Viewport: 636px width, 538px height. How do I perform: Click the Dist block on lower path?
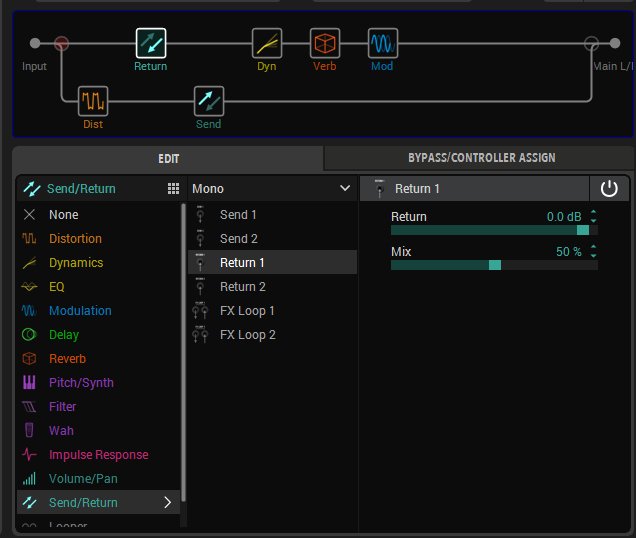(x=93, y=101)
